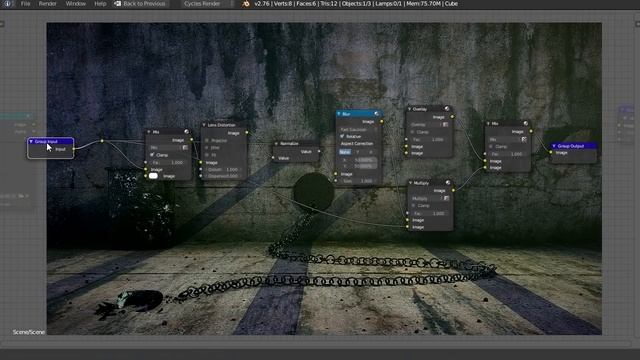Click the Back to Previous button
The width and height of the screenshot is (640, 360).
click(140, 4)
